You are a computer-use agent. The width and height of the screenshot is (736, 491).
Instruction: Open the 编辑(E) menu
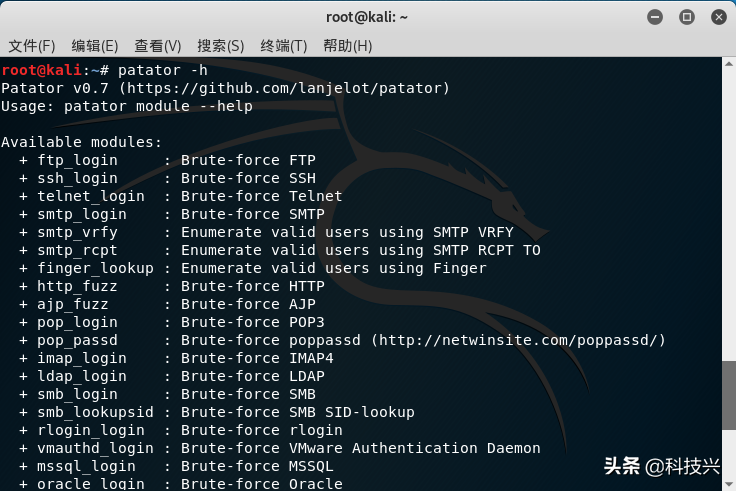click(95, 46)
